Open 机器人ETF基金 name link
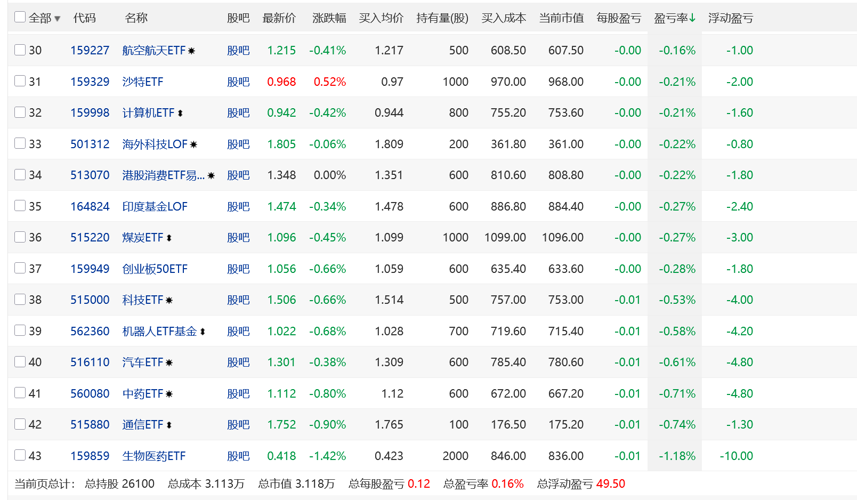The width and height of the screenshot is (857, 500). 160,331
